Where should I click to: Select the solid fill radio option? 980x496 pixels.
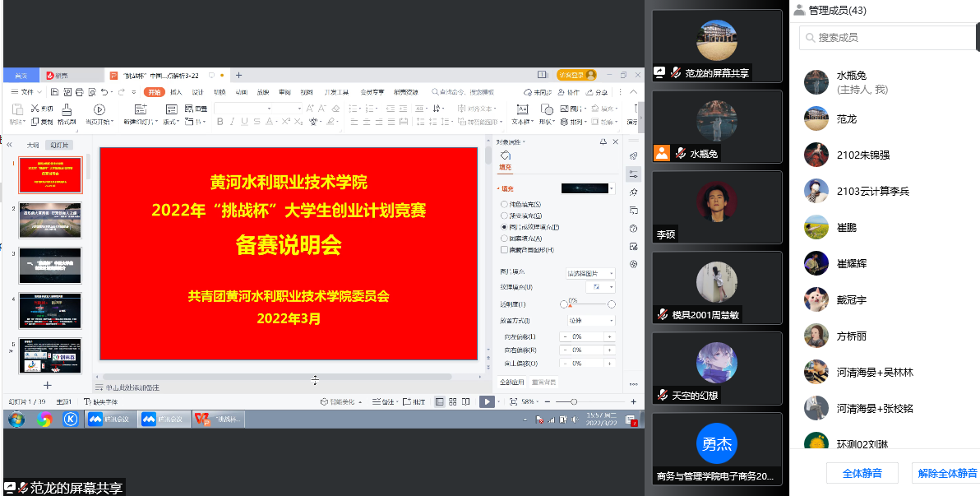[504, 203]
